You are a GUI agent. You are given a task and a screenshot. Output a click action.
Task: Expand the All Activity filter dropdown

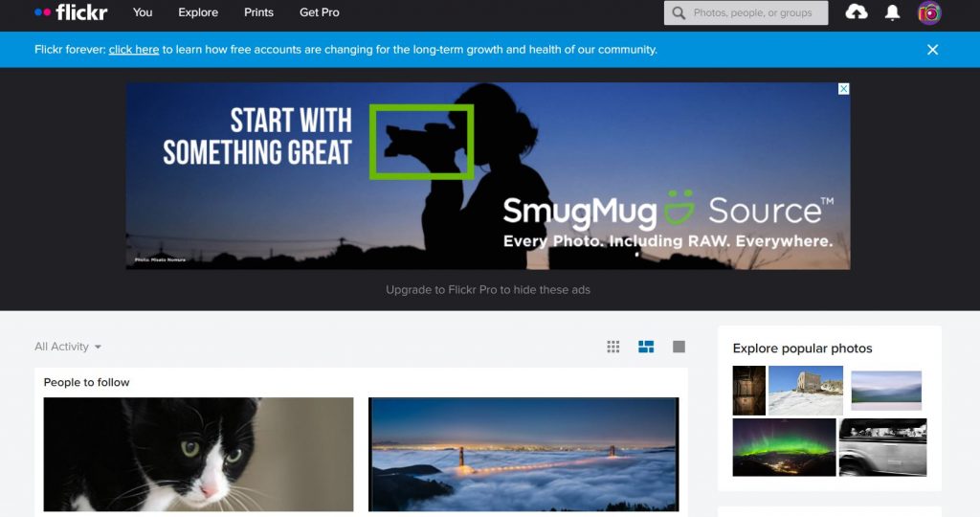coord(68,347)
